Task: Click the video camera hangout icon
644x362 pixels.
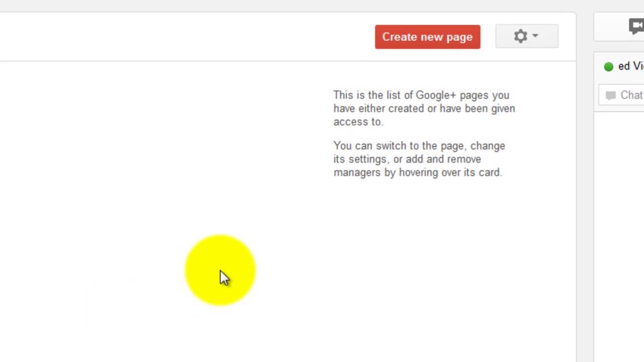Action: [636, 26]
